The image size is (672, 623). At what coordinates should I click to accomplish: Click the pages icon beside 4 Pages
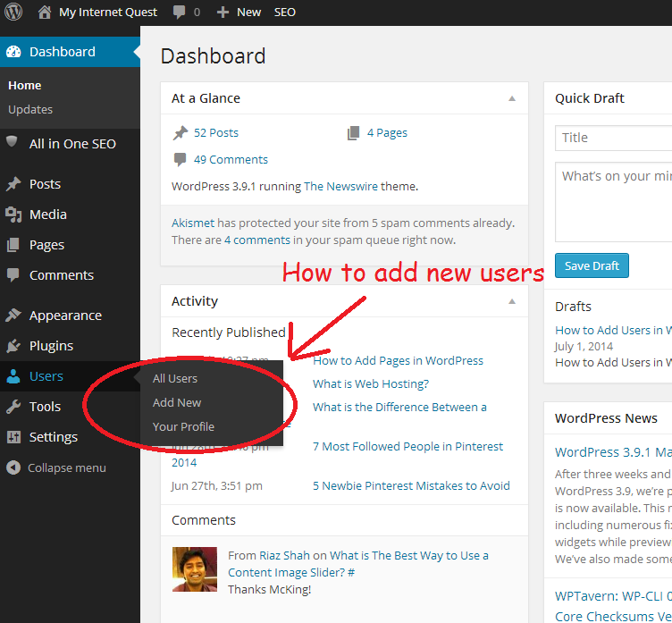click(x=353, y=133)
